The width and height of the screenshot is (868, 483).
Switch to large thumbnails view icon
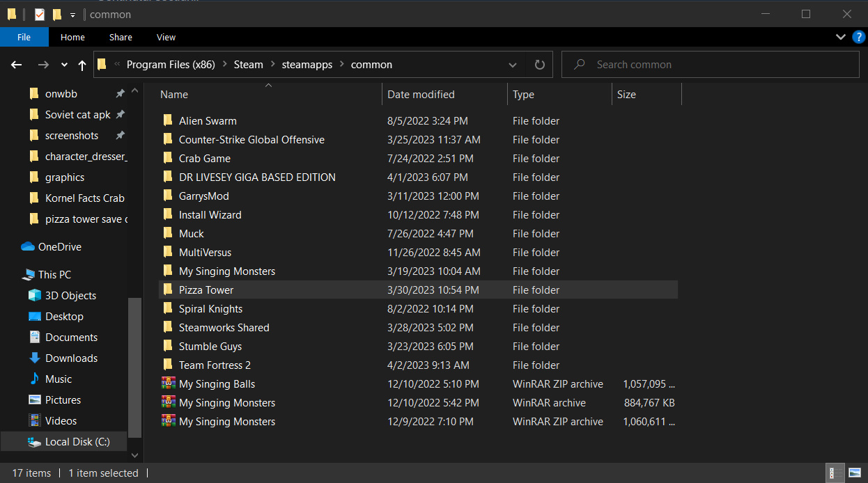(x=855, y=473)
